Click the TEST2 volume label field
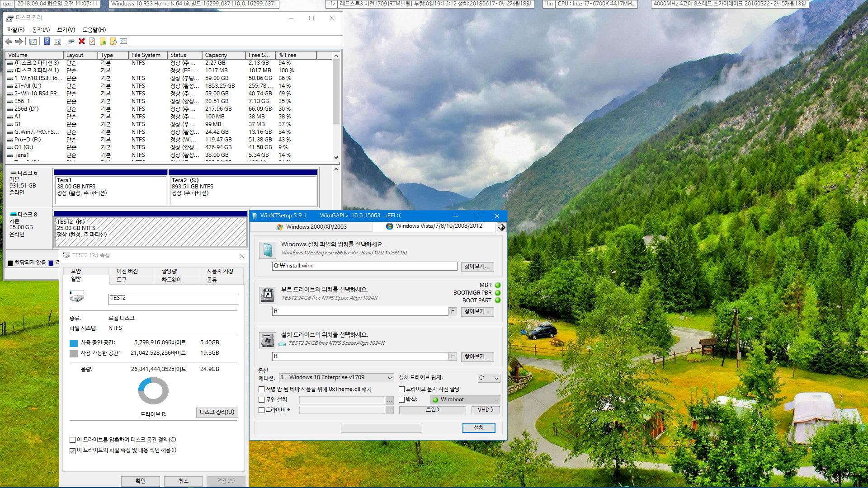868x488 pixels. pyautogui.click(x=173, y=299)
